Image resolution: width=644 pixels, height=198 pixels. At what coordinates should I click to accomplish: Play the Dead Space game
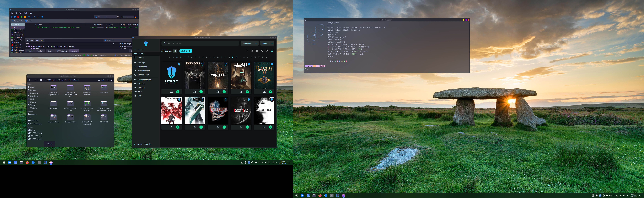pos(247,92)
